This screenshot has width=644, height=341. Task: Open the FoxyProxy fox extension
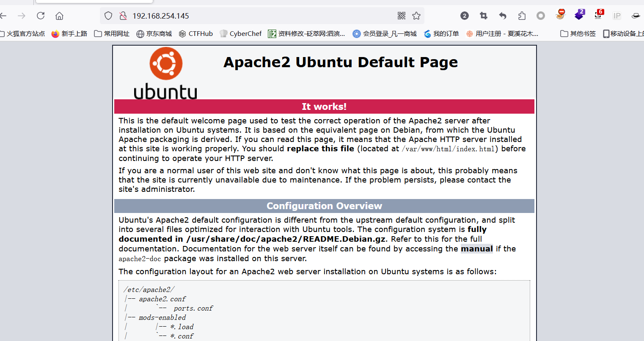point(561,14)
